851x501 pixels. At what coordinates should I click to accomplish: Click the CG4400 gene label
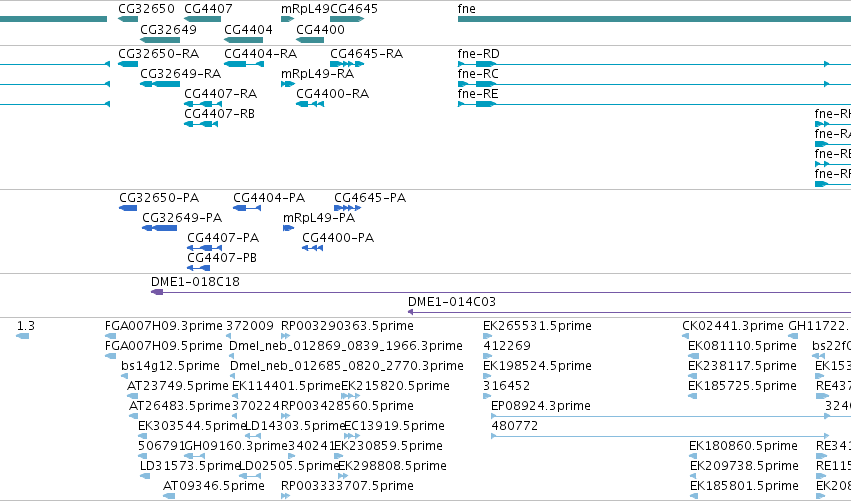tap(320, 30)
